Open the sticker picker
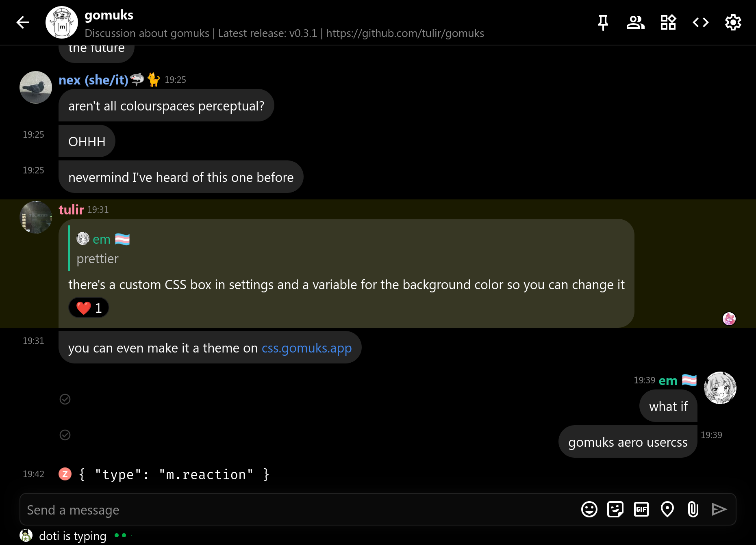Viewport: 756px width, 545px height. point(615,509)
